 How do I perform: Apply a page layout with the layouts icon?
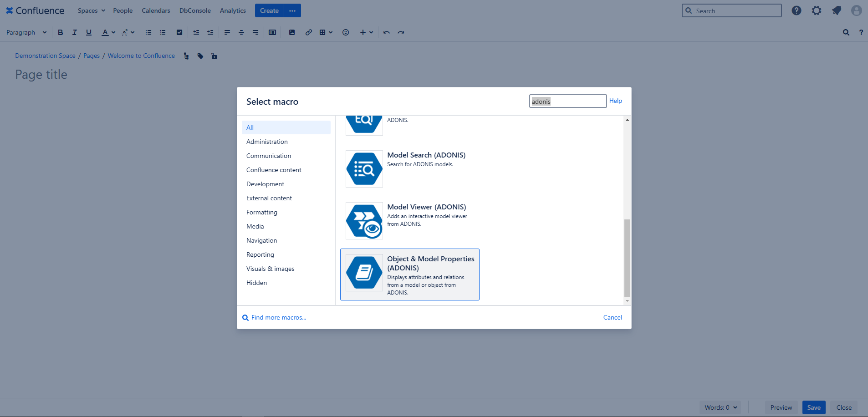pyautogui.click(x=272, y=32)
